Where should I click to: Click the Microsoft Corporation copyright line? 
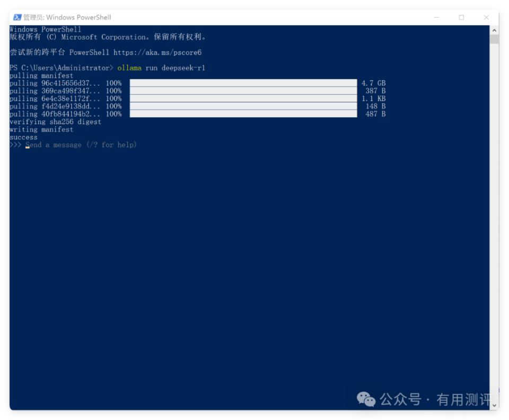[x=108, y=37]
